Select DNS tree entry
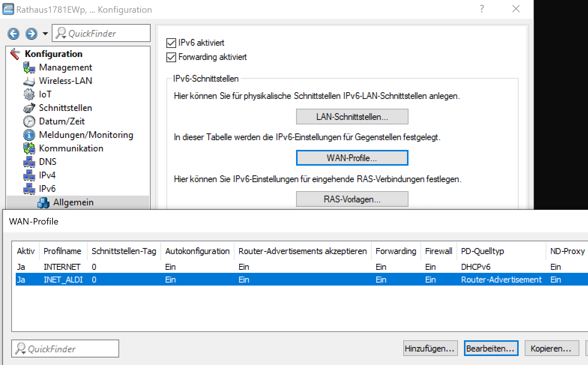The image size is (588, 365). pyautogui.click(x=48, y=162)
